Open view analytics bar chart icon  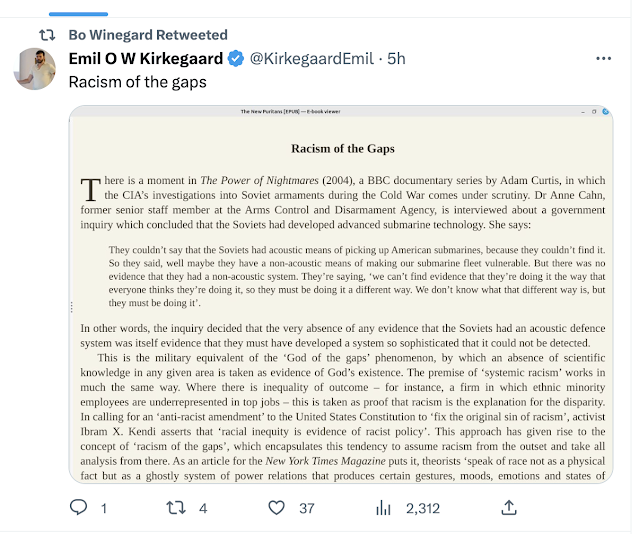(x=383, y=508)
